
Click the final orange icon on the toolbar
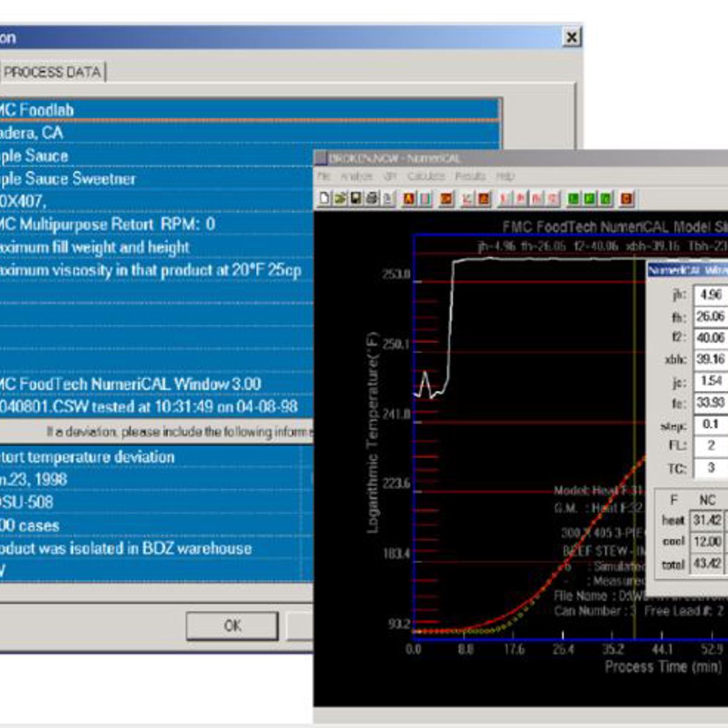pyautogui.click(x=627, y=198)
